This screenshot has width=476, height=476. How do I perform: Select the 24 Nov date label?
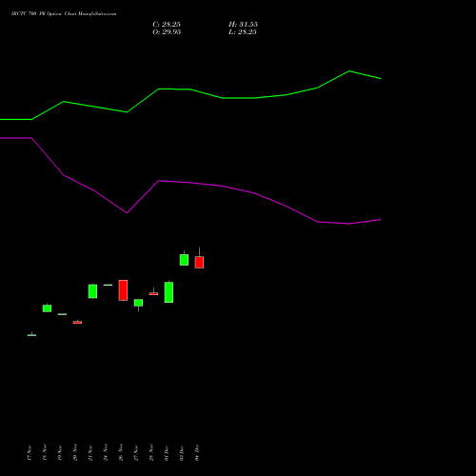(x=106, y=452)
